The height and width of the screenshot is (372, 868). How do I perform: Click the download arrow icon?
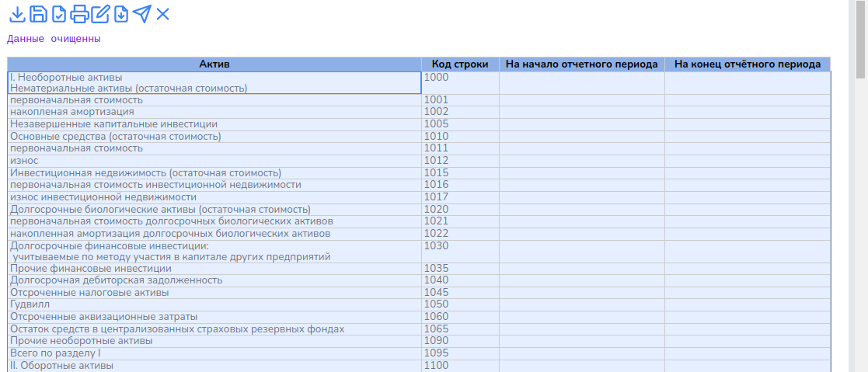(x=18, y=14)
